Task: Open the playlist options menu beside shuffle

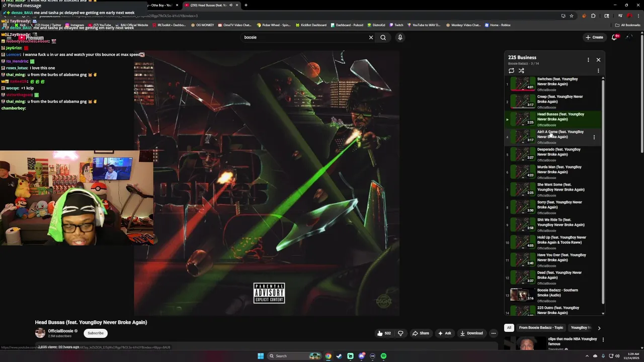Action: click(x=598, y=70)
